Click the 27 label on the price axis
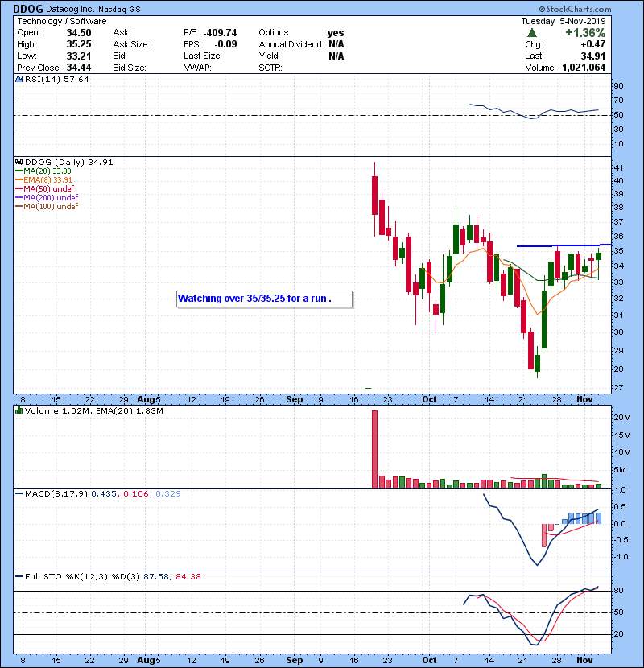This screenshot has height=668, width=644. [618, 388]
